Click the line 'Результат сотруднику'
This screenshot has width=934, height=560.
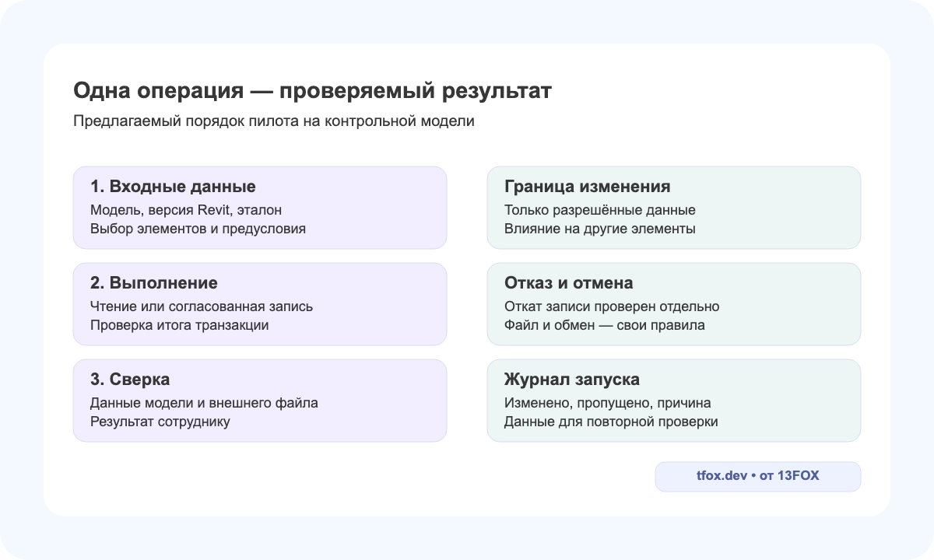[160, 422]
